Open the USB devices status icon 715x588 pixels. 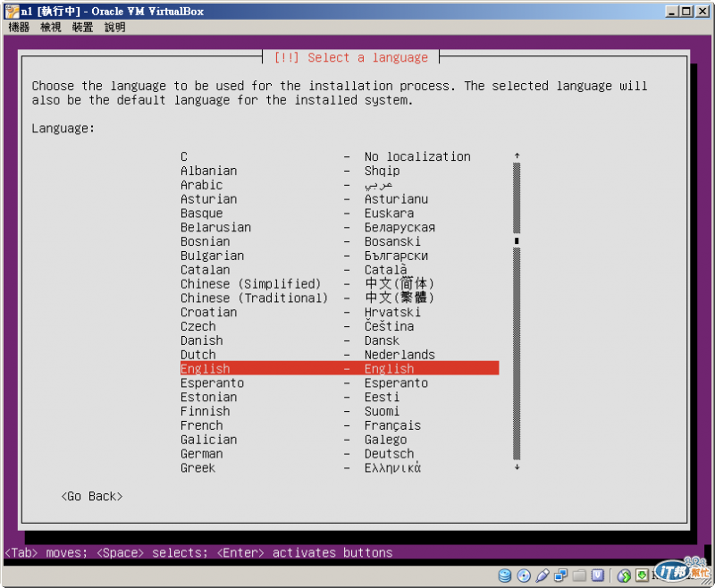coord(543,575)
